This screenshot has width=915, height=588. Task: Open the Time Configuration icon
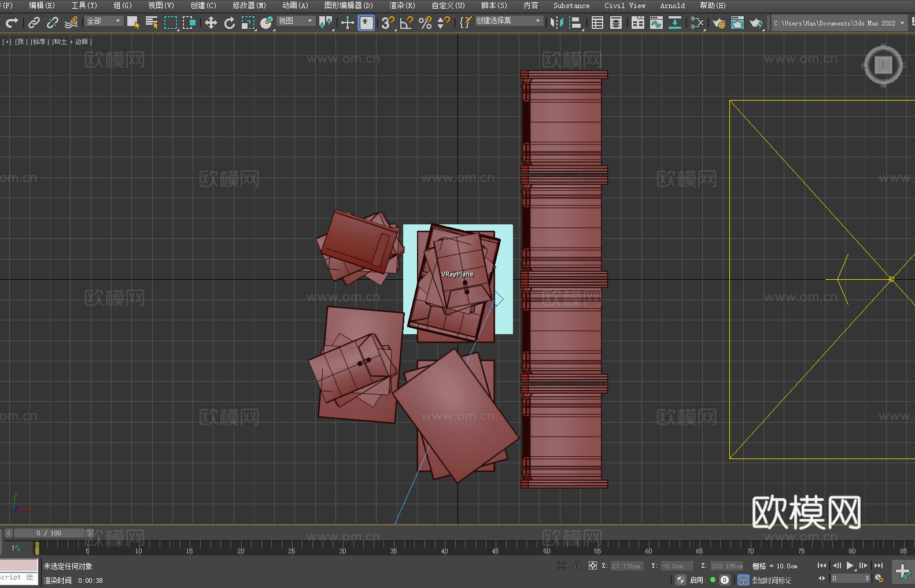tap(879, 578)
